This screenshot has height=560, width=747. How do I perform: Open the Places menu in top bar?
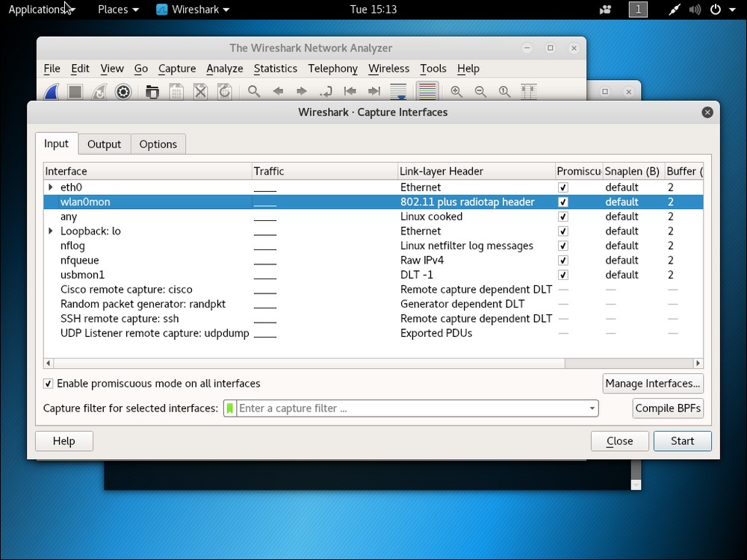[x=118, y=10]
